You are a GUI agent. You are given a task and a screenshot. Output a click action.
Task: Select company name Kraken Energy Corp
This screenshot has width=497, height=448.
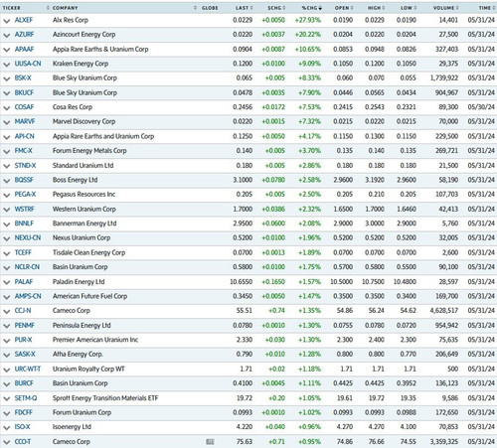81,64
